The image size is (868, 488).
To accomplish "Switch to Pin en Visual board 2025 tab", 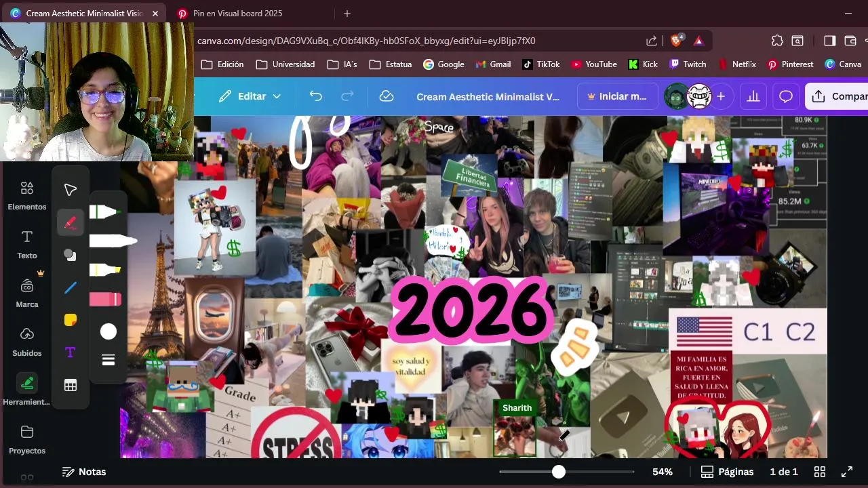I will [237, 14].
